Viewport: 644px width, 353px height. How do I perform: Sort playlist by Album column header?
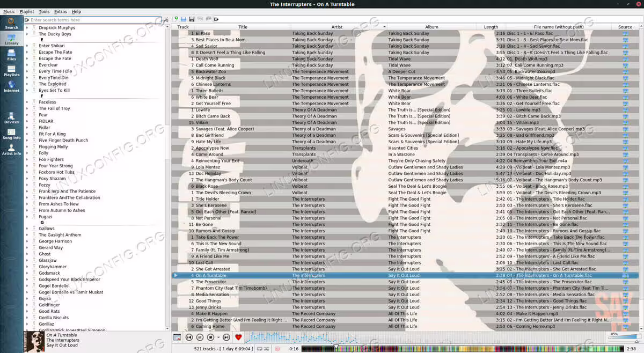click(431, 27)
